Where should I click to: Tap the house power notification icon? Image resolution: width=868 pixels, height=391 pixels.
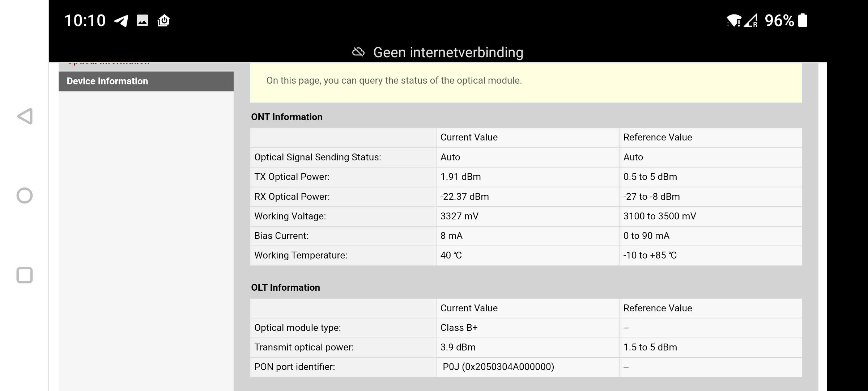point(163,20)
